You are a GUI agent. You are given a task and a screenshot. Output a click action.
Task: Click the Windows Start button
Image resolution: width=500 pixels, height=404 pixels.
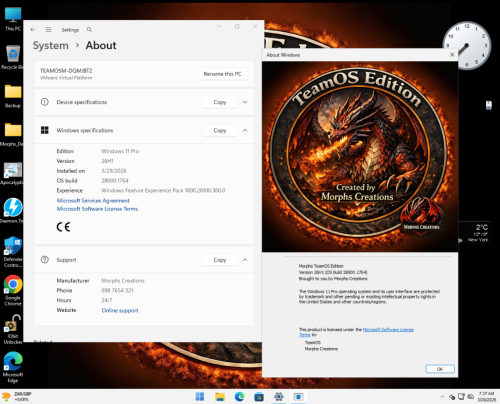[x=200, y=397]
